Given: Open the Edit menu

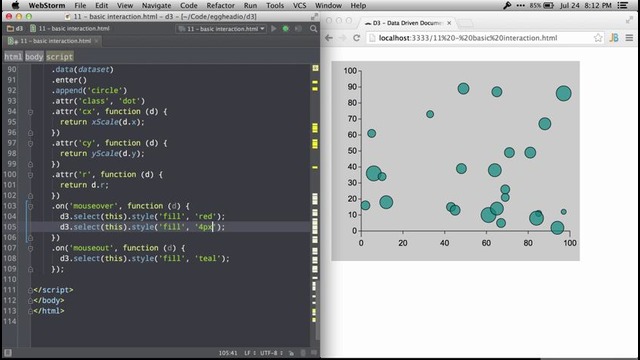Looking at the screenshot, I should pyautogui.click(x=101, y=5).
